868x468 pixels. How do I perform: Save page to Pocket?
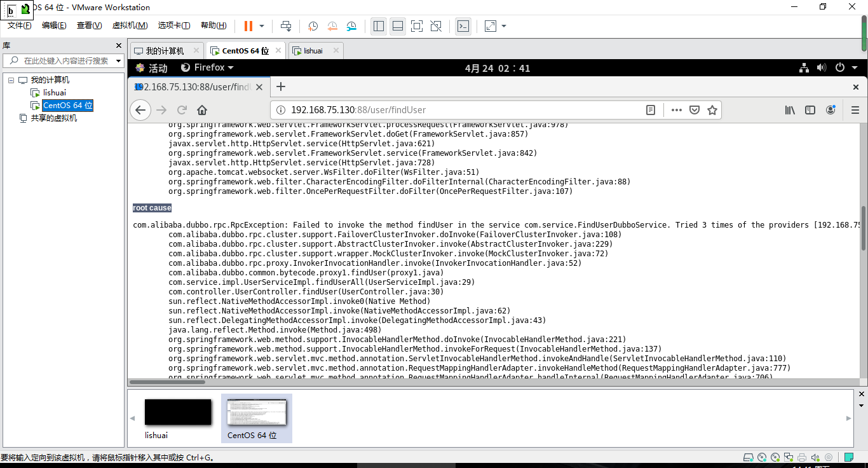[695, 110]
